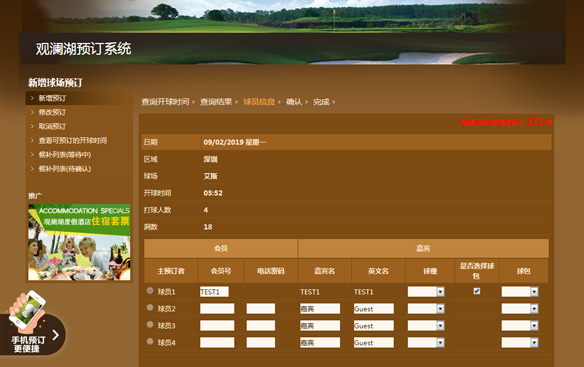This screenshot has width=584, height=367.
Task: Open the mobile booking phone icon banner
Action: (x=32, y=323)
